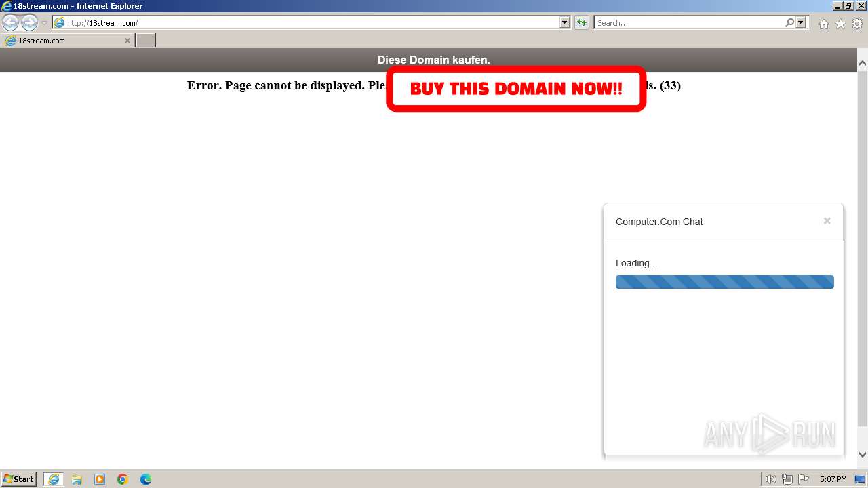Open the Action Center flag icon

(x=804, y=479)
